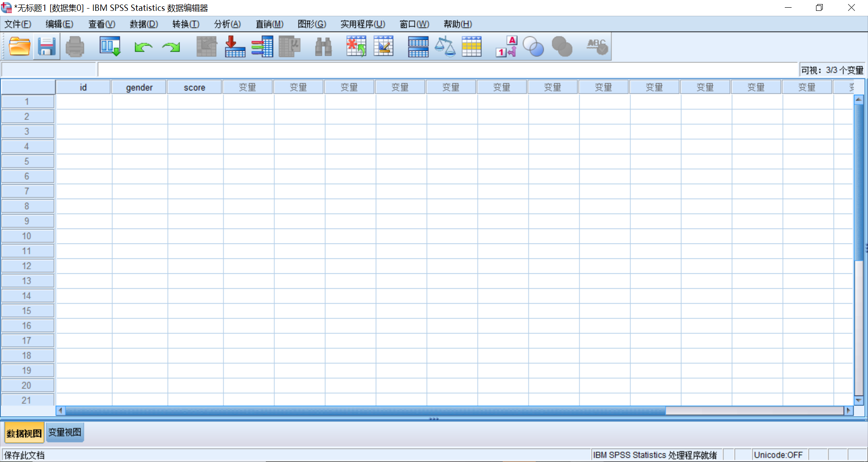The width and height of the screenshot is (868, 462).
Task: Switch to the 变量视图 tab
Action: point(65,432)
